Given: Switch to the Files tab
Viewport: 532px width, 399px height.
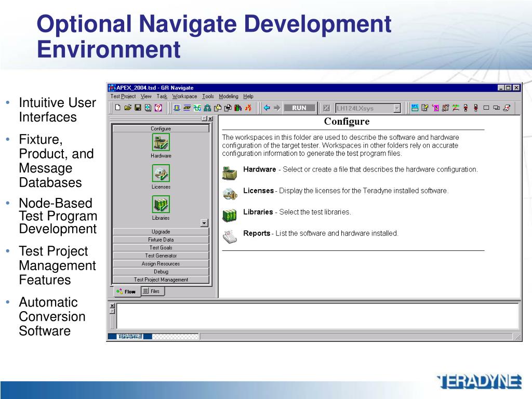Looking at the screenshot, I should (153, 291).
